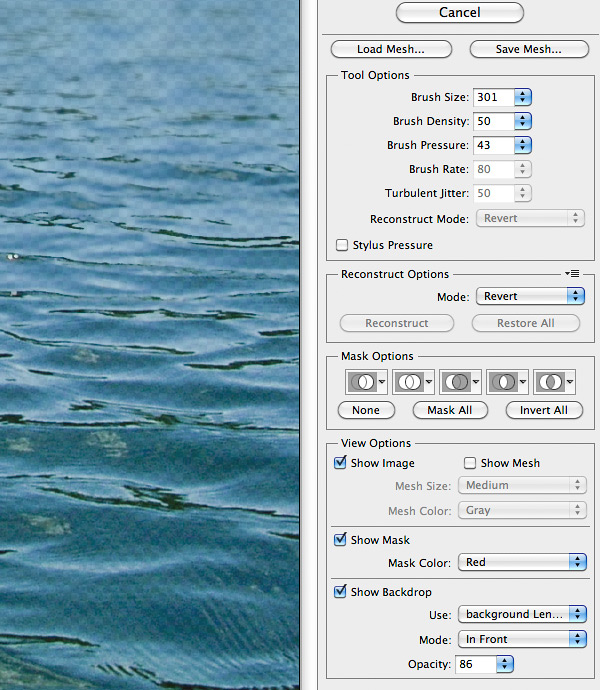Open the Brush Density dropdown arrow
The width and height of the screenshot is (600, 690).
pyautogui.click(x=523, y=121)
